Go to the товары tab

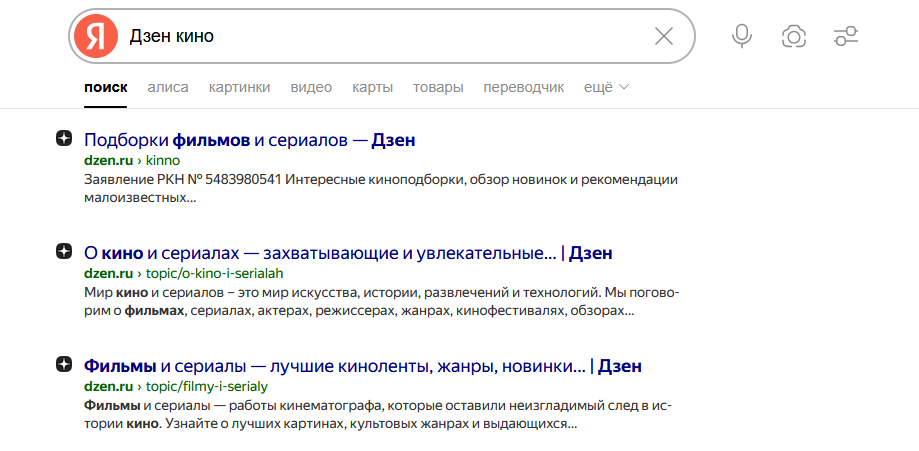[438, 88]
